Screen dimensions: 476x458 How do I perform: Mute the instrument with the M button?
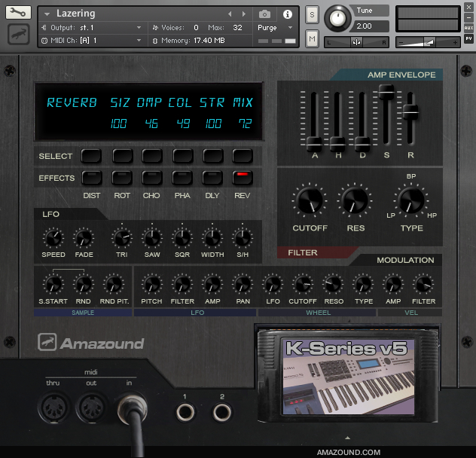[x=312, y=39]
